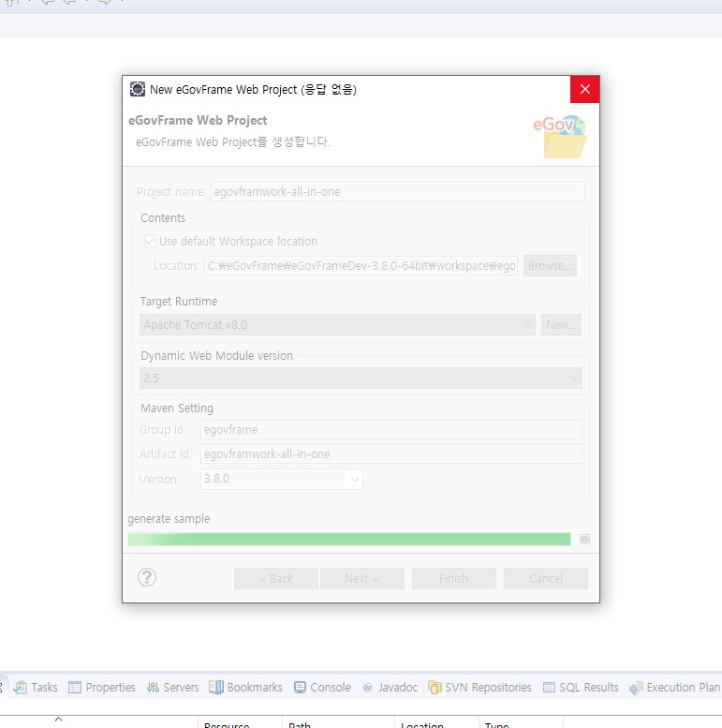The width and height of the screenshot is (722, 728).
Task: Click the Browse... button
Action: click(x=550, y=265)
